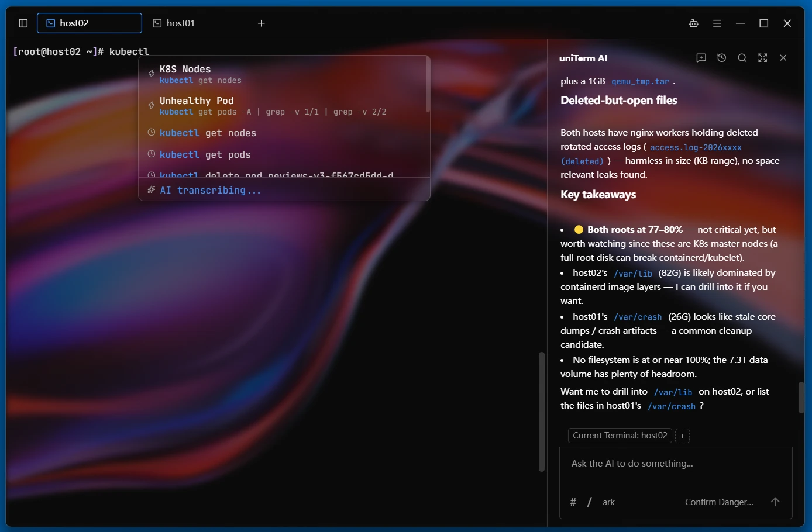Image resolution: width=812 pixels, height=532 pixels.
Task: Click the K8S Nodes lightning snippet icon
Action: (151, 74)
